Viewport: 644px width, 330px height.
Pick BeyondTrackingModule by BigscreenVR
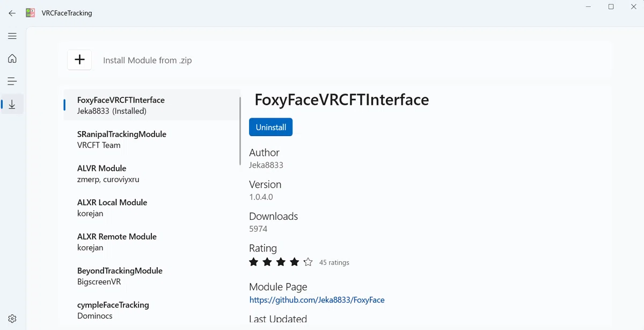point(152,276)
